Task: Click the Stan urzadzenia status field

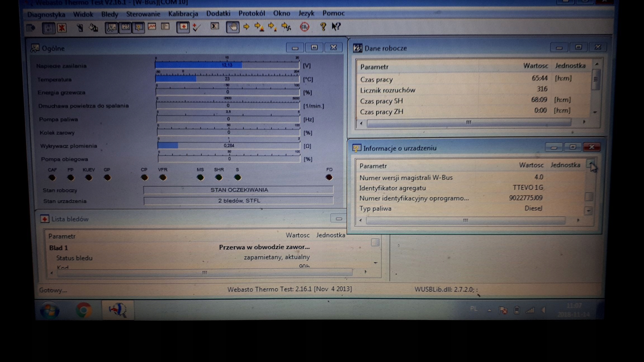Action: click(x=238, y=201)
